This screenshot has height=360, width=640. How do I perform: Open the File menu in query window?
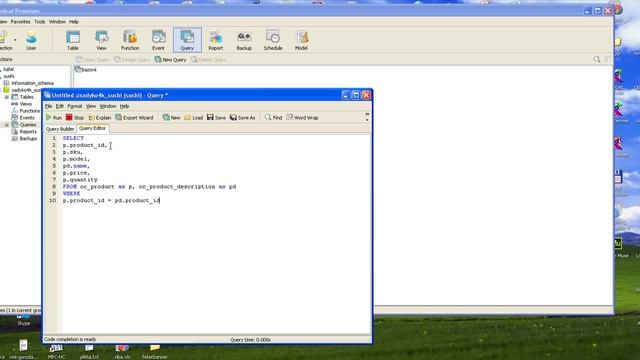click(49, 106)
